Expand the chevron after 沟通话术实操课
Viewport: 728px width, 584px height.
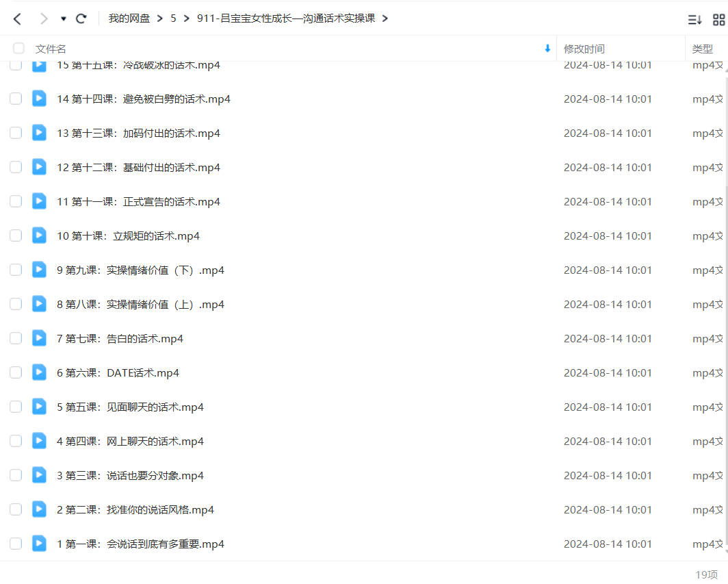[385, 18]
